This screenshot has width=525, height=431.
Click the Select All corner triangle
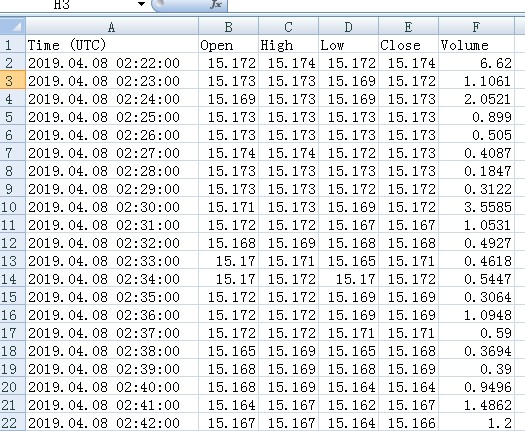tap(12, 26)
